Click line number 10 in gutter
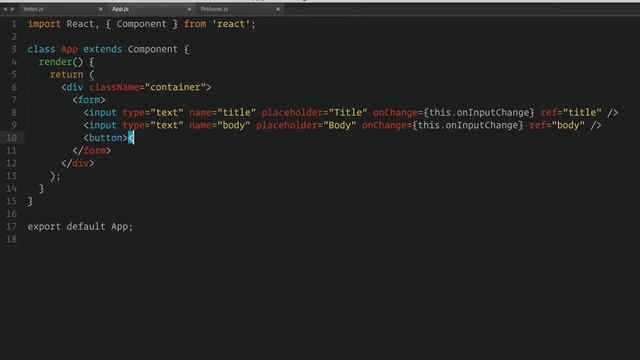640x360 pixels. point(11,138)
